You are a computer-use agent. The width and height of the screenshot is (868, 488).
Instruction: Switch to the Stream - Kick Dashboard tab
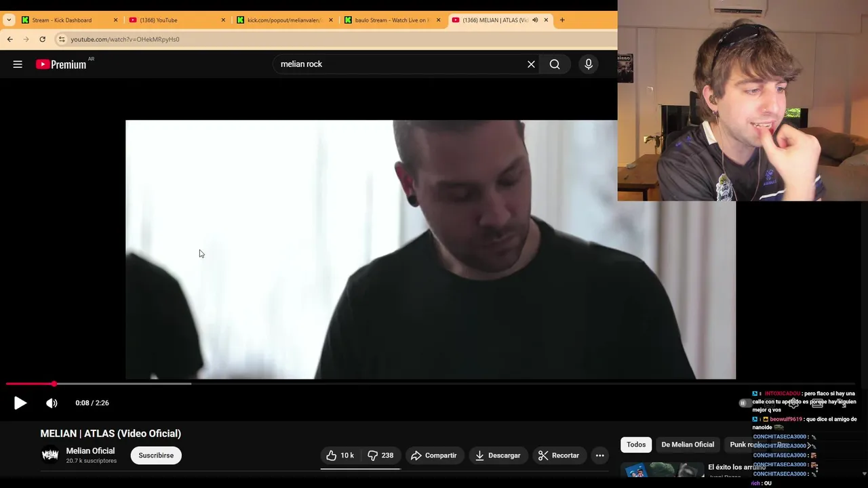coord(68,20)
